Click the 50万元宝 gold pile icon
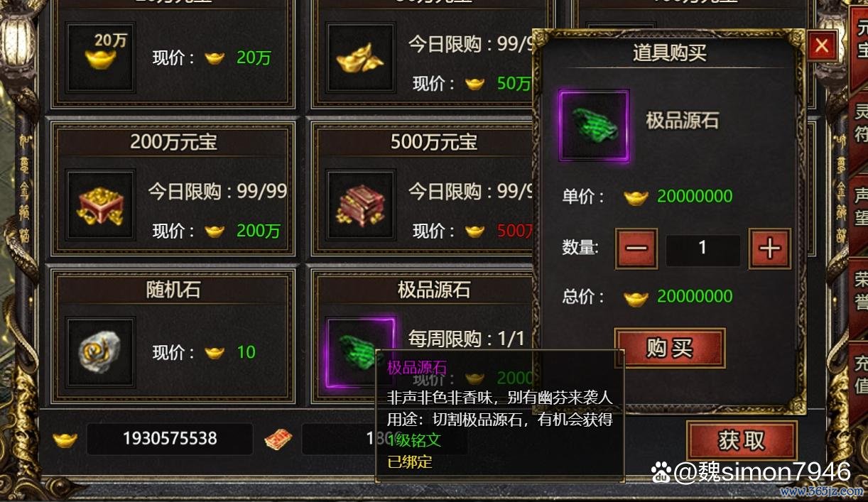 pyautogui.click(x=361, y=58)
